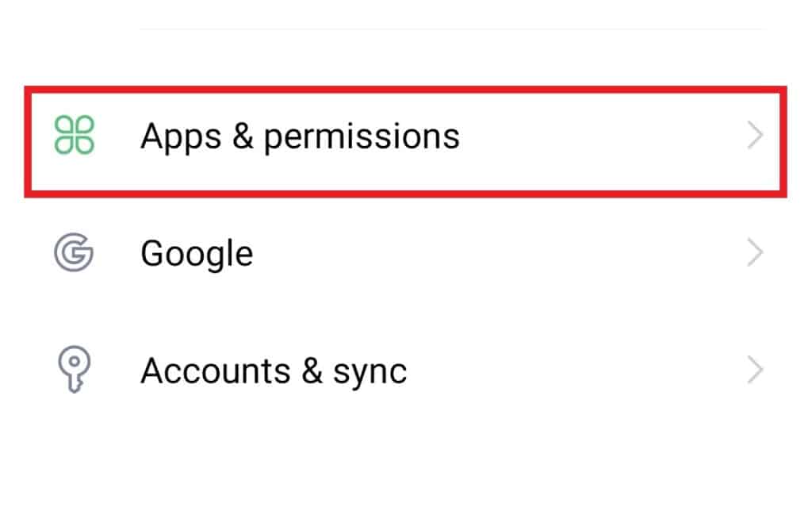Expand Apps & permissions via its chevron arrow
Image resolution: width=812 pixels, height=511 pixels.
[x=755, y=135]
